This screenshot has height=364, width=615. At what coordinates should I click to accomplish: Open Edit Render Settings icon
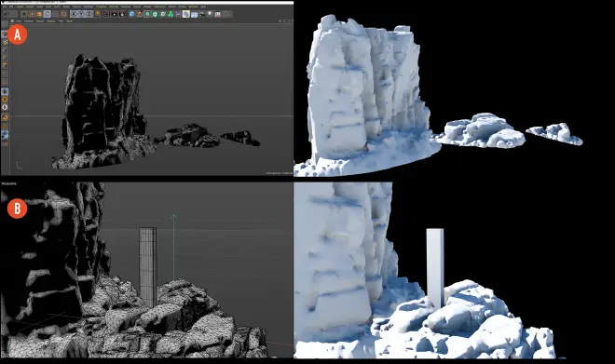(122, 14)
